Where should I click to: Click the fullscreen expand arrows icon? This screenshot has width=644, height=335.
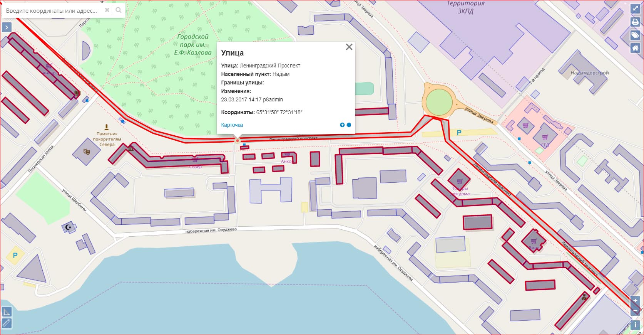(635, 8)
